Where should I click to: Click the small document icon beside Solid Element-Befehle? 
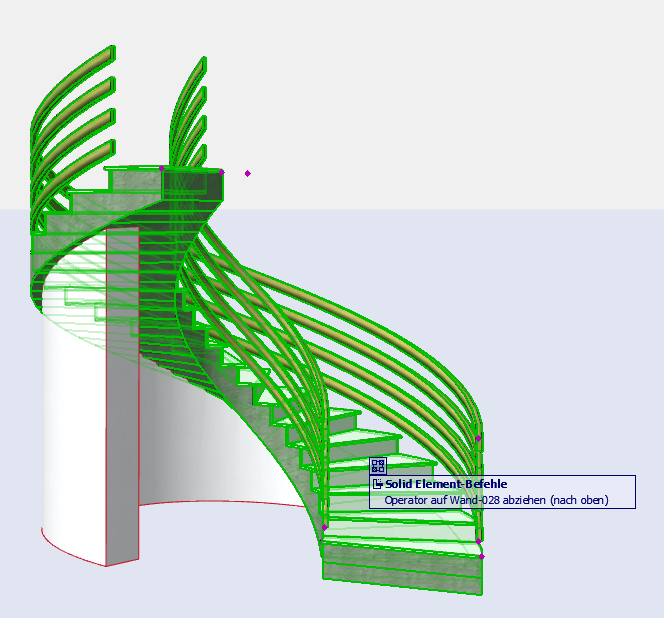[x=378, y=484]
